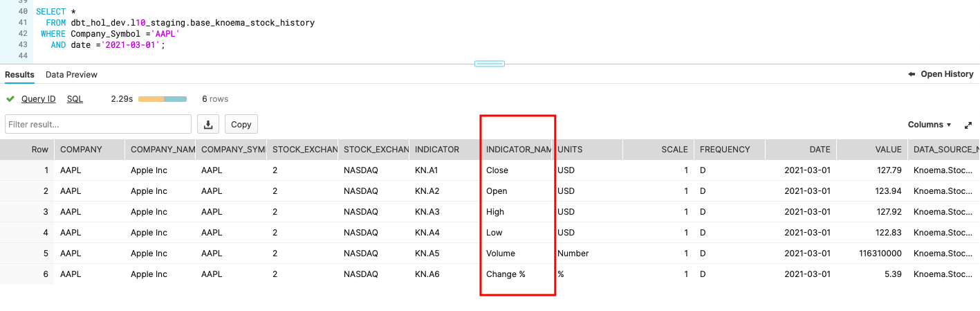Grab the editor/results pane divider handle

coord(489,64)
